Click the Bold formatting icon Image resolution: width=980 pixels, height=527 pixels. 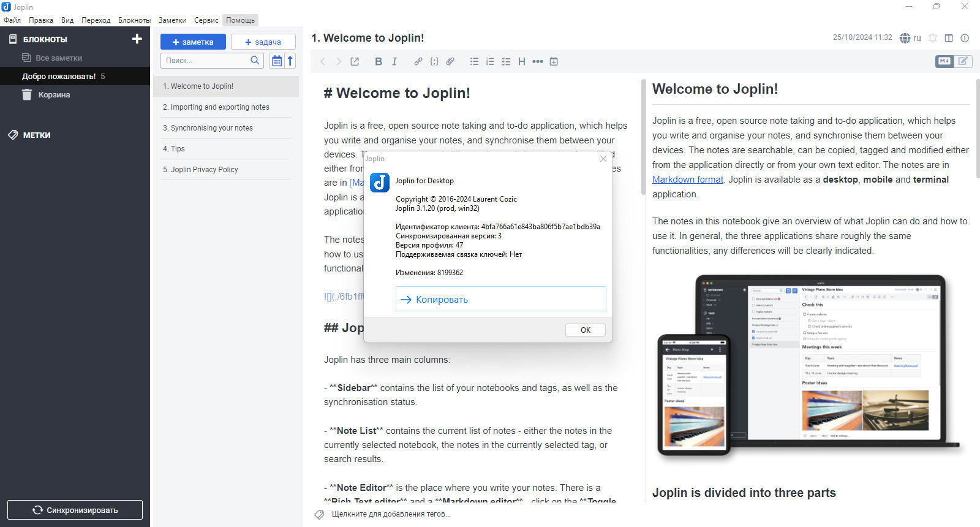(x=379, y=61)
